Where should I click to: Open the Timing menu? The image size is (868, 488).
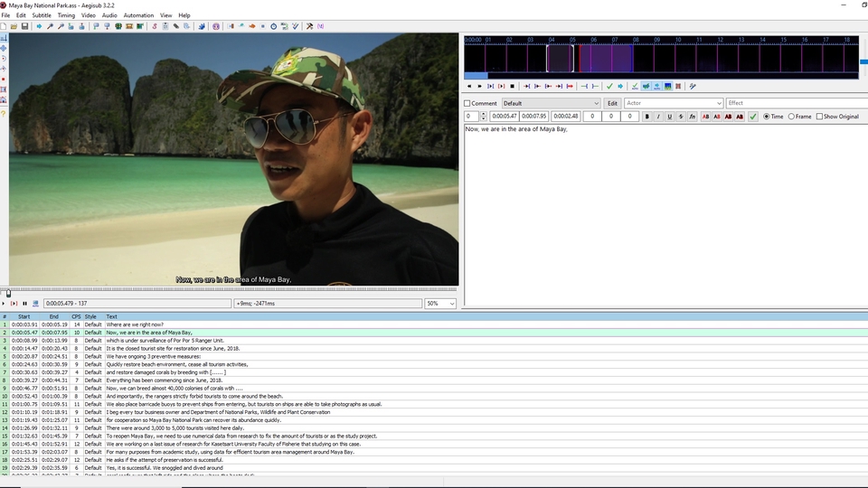coord(66,15)
